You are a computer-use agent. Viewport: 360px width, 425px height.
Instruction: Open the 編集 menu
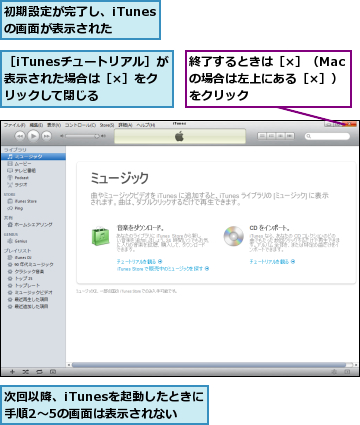pyautogui.click(x=36, y=125)
